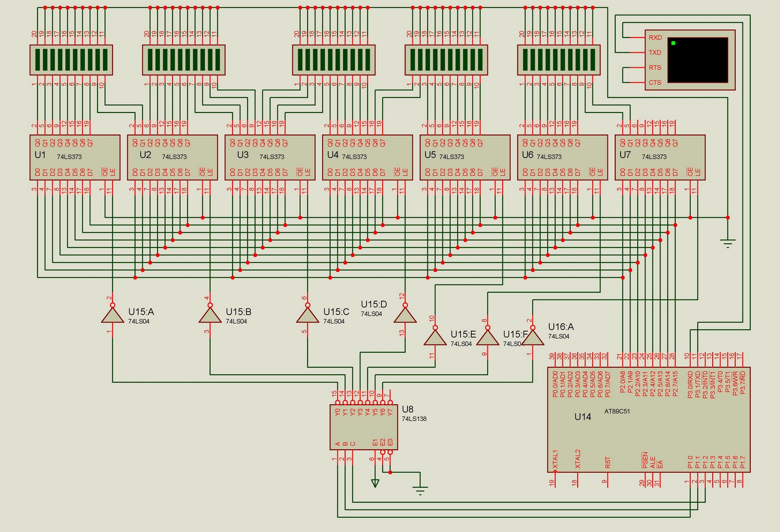780x532 pixels.
Task: Click the U15:C reference label text
Action: 336,312
